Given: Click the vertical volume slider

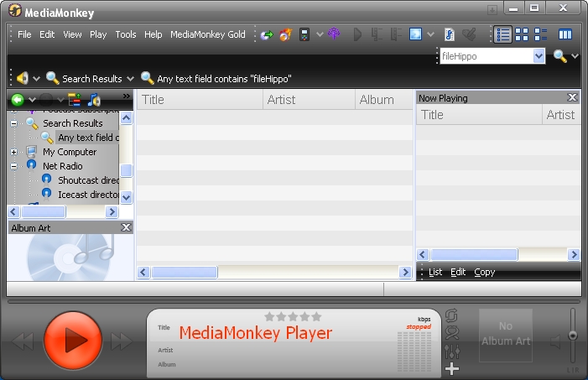Looking at the screenshot, I should pos(573,336).
